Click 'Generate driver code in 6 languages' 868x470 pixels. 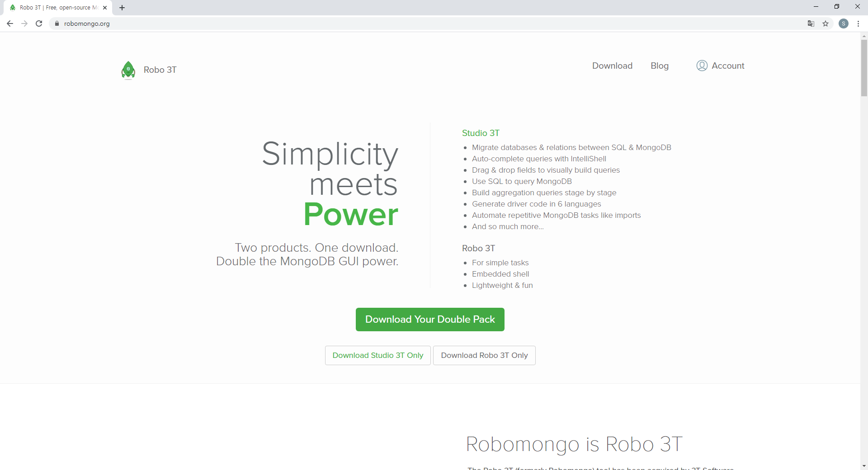click(537, 204)
